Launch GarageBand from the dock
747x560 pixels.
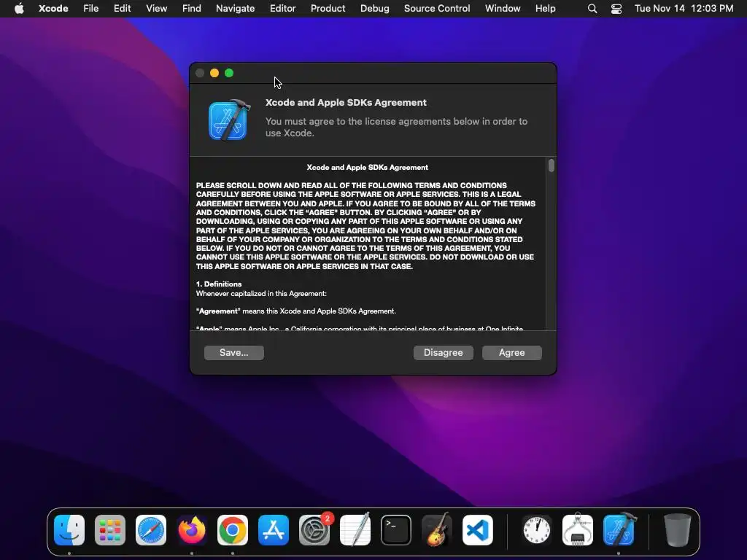437,530
